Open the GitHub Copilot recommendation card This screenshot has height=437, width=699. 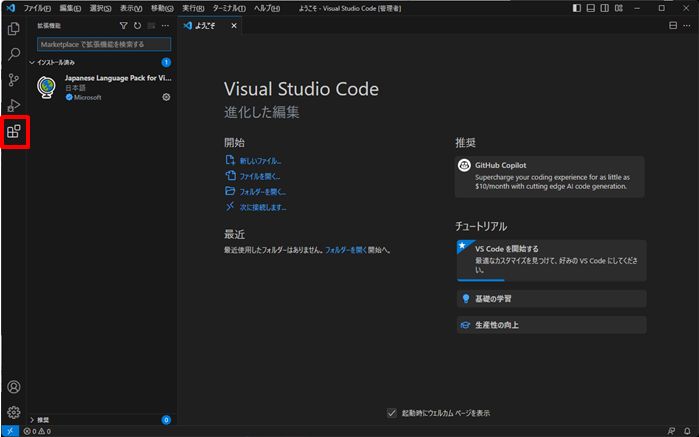click(x=550, y=177)
